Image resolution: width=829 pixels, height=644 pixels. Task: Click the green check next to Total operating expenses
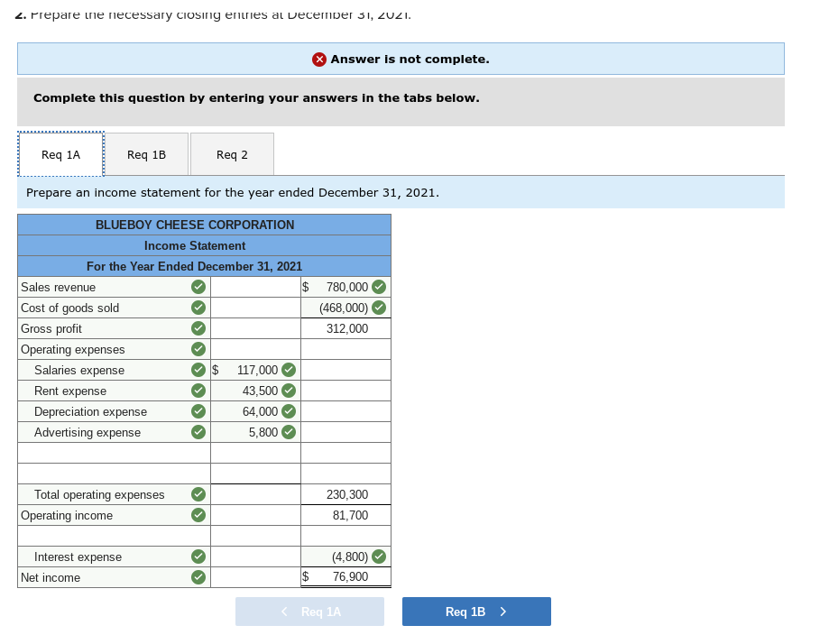point(198,494)
